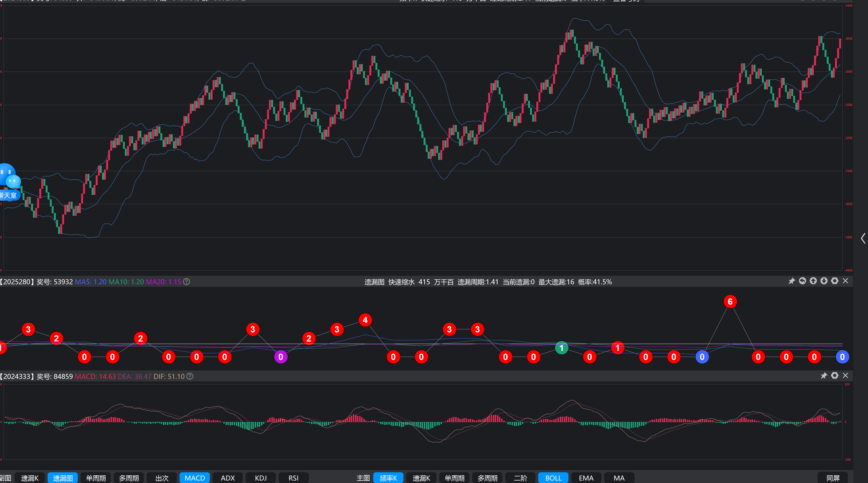
Task: Click the EMA indicator button
Action: pyautogui.click(x=586, y=478)
